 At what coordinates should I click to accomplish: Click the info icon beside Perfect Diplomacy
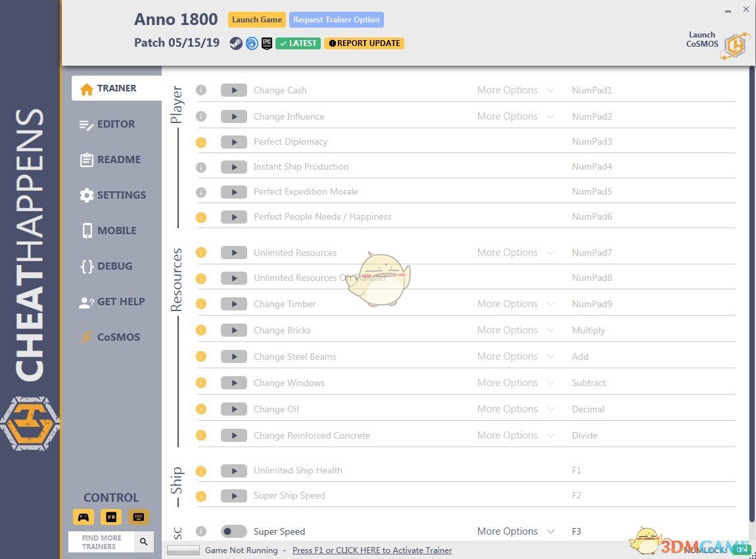201,142
